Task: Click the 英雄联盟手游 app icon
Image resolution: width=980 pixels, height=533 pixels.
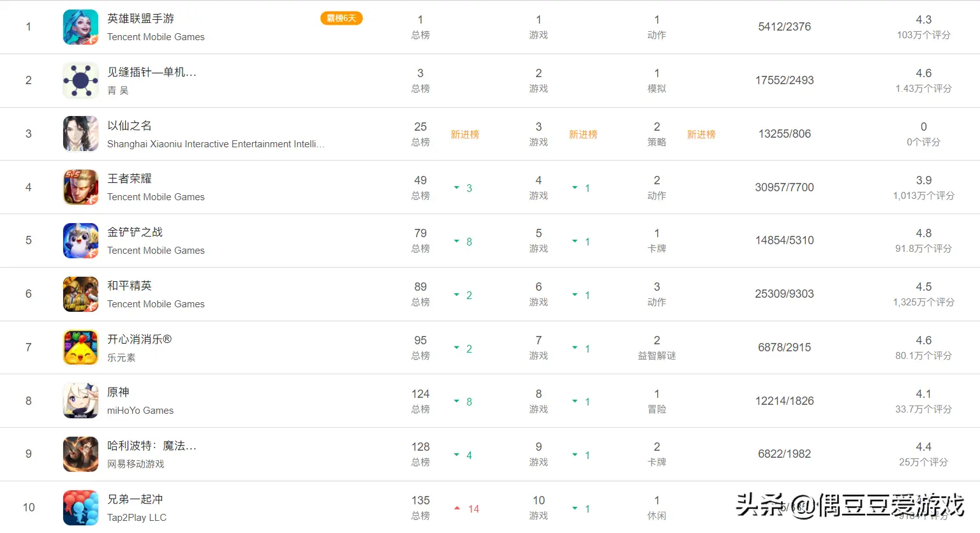Action: point(80,27)
